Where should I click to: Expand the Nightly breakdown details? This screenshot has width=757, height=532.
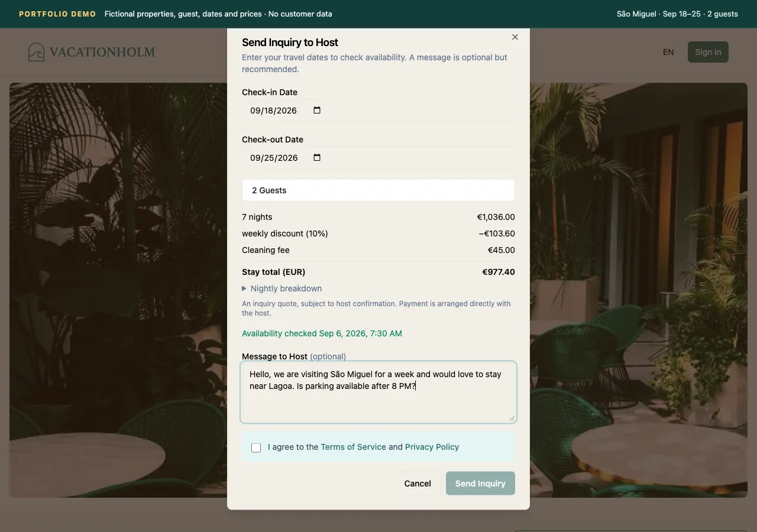click(282, 288)
